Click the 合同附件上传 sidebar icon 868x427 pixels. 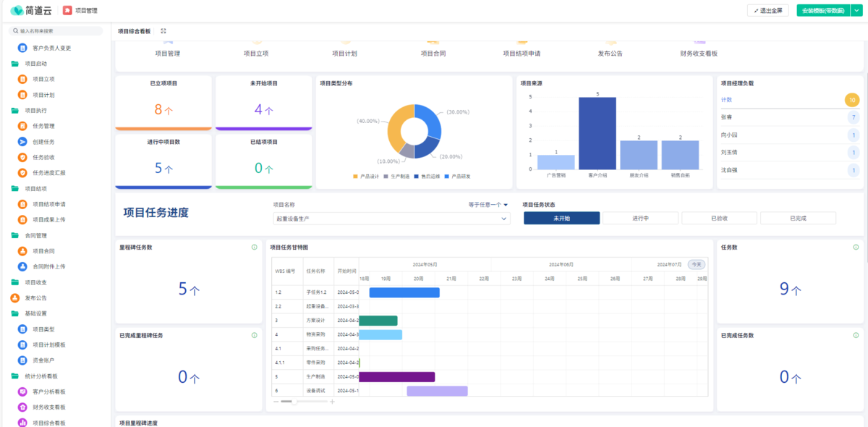tap(22, 266)
